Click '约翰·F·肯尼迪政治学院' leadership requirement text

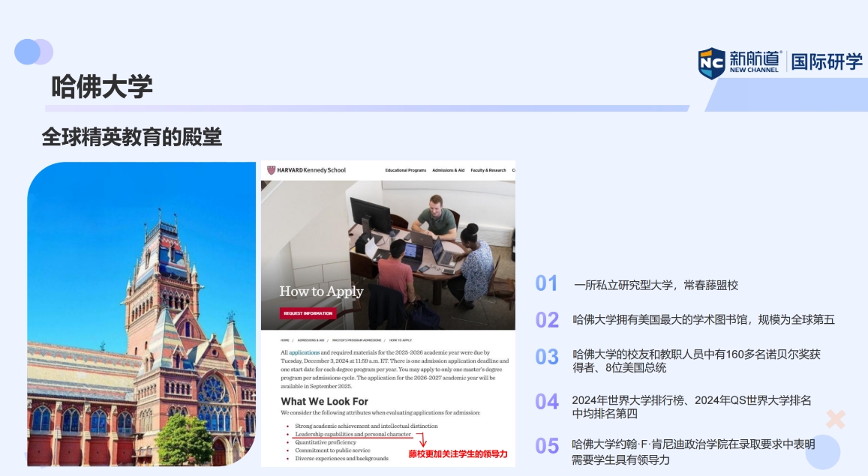click(693, 452)
